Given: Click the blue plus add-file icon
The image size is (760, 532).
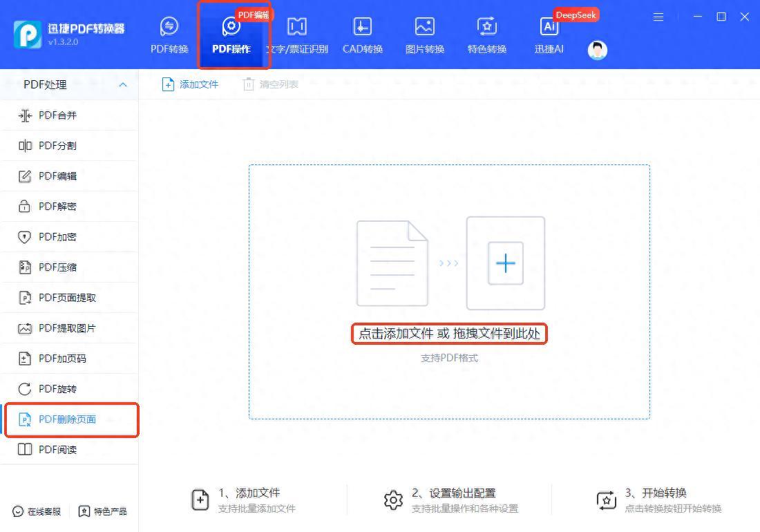Looking at the screenshot, I should 506,263.
